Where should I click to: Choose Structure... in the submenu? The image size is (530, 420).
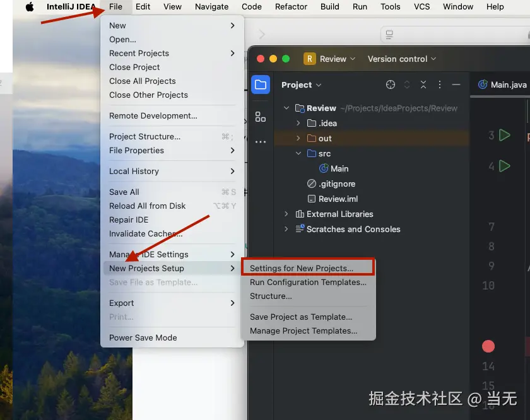308,296
